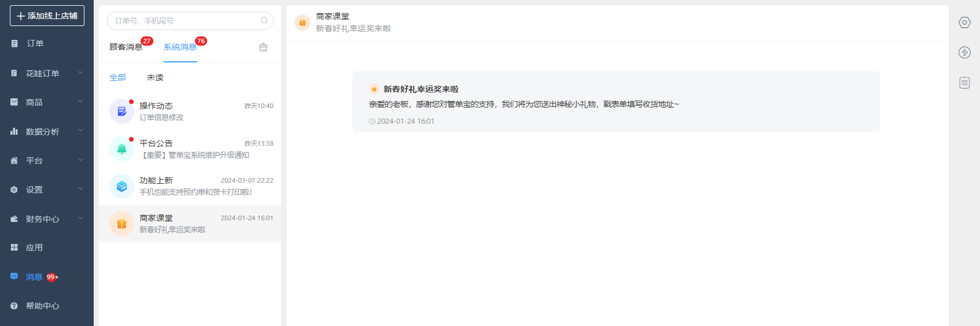Click the 操作动态 avatar icon
This screenshot has width=980, height=326.
pyautogui.click(x=121, y=112)
